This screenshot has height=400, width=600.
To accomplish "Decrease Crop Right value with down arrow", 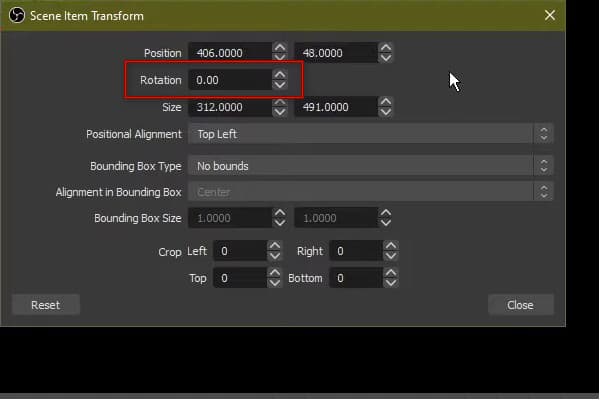I will pos(391,256).
